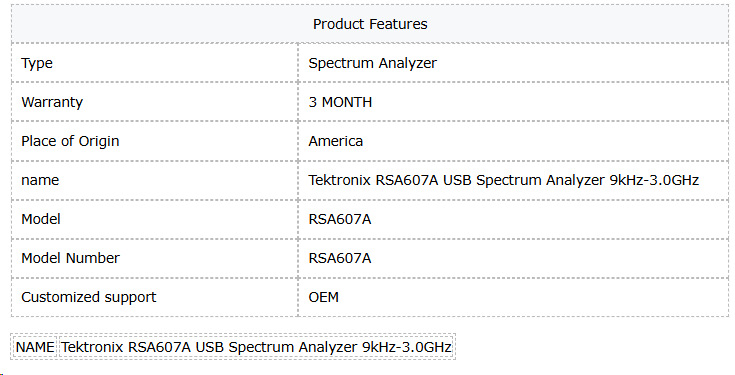This screenshot has width=735, height=375.
Task: Click the 9kHz-3.0GHz text in features table
Action: (x=654, y=180)
